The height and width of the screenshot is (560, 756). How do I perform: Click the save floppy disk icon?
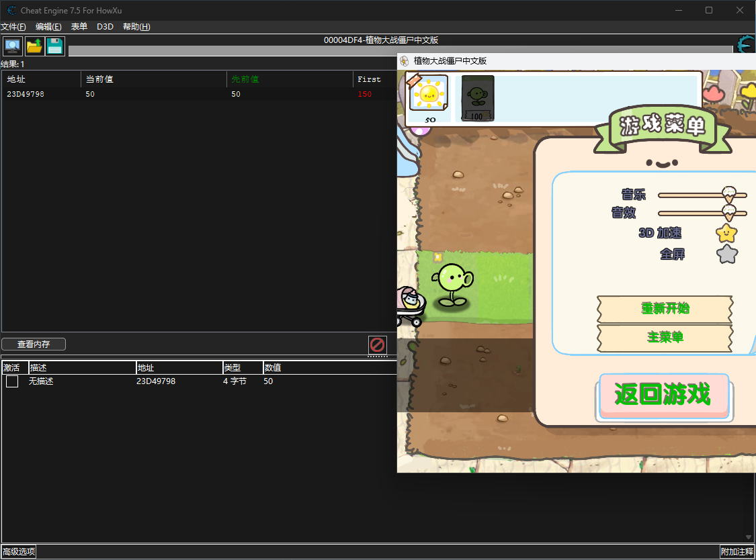point(55,46)
